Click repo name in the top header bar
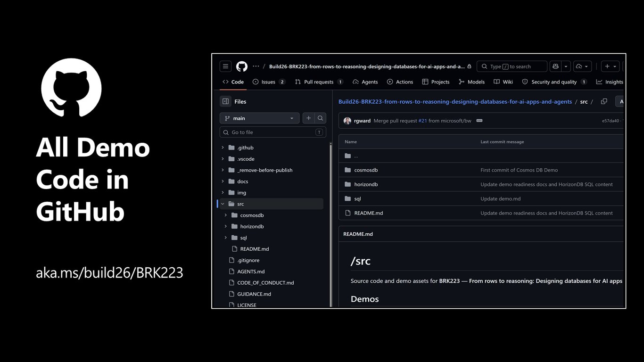This screenshot has height=362, width=644. [367, 66]
